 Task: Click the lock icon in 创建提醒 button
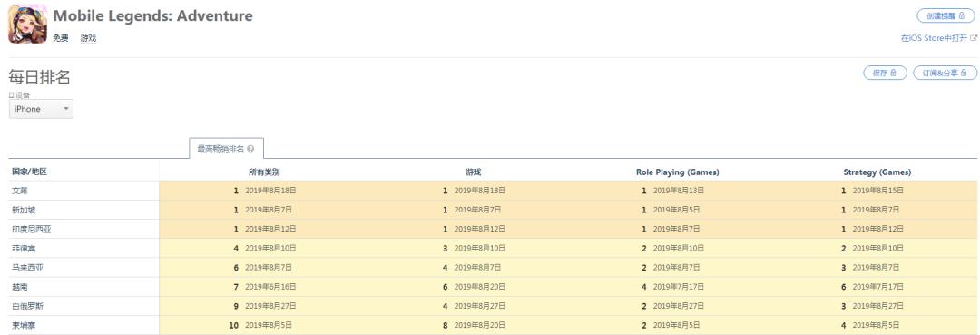(962, 16)
